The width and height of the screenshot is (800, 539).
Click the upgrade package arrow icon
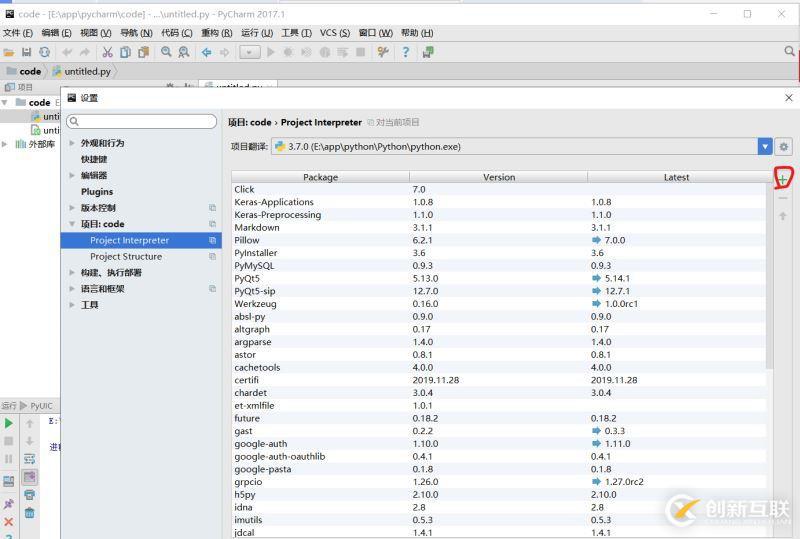pyautogui.click(x=783, y=216)
